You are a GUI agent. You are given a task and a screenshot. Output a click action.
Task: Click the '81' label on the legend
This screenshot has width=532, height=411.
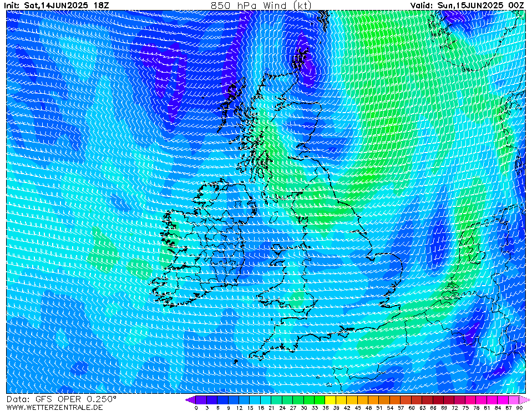pos(487,408)
